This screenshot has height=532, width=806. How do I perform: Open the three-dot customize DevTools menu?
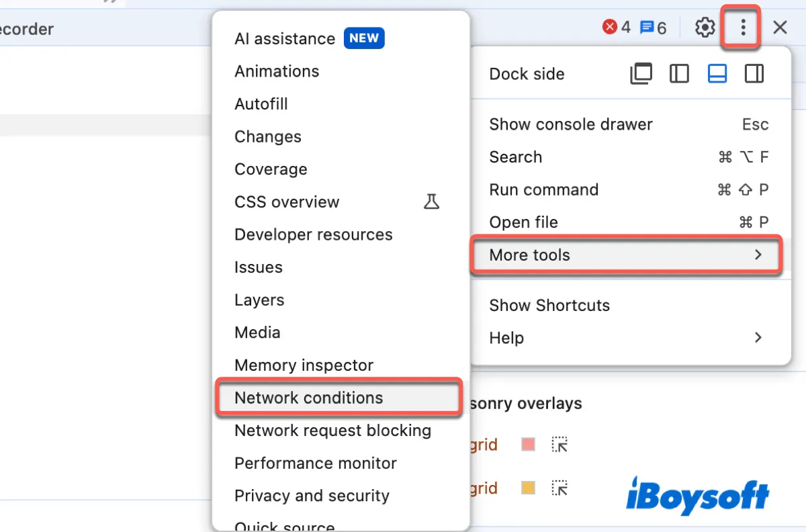[742, 27]
